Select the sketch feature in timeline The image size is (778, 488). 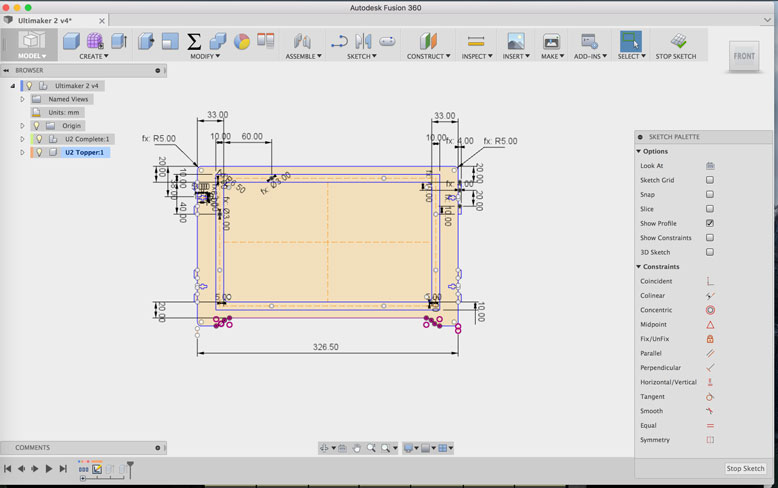click(x=97, y=469)
